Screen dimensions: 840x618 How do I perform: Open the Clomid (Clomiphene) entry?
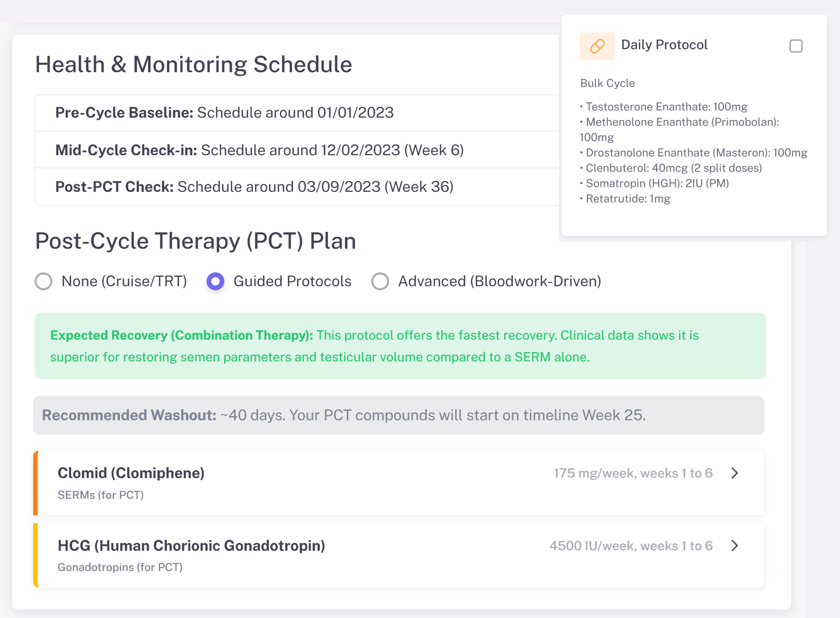(x=131, y=473)
